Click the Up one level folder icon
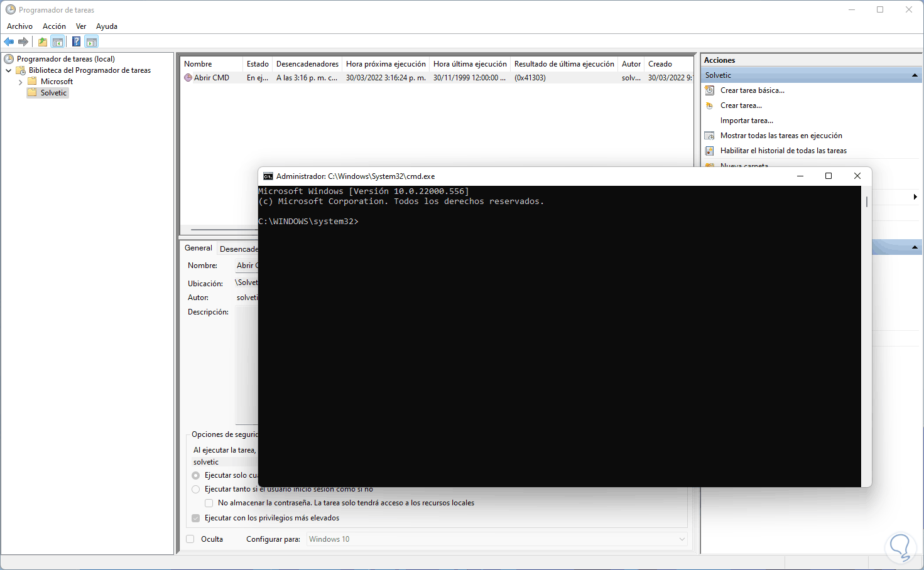The image size is (924, 570). [x=43, y=42]
